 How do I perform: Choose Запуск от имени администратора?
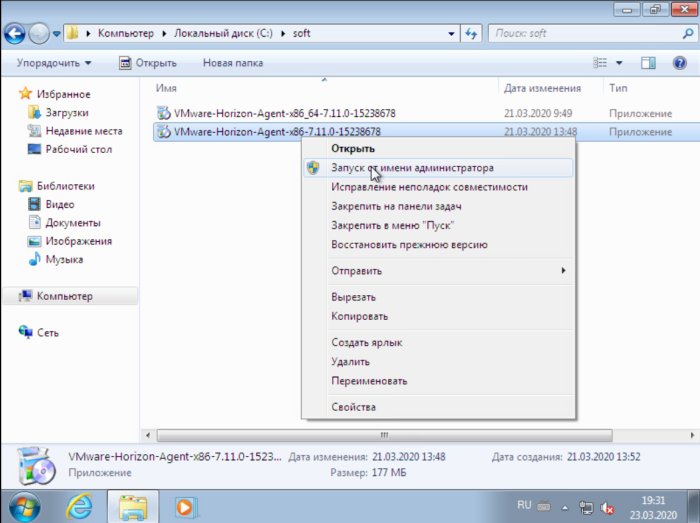pos(438,168)
